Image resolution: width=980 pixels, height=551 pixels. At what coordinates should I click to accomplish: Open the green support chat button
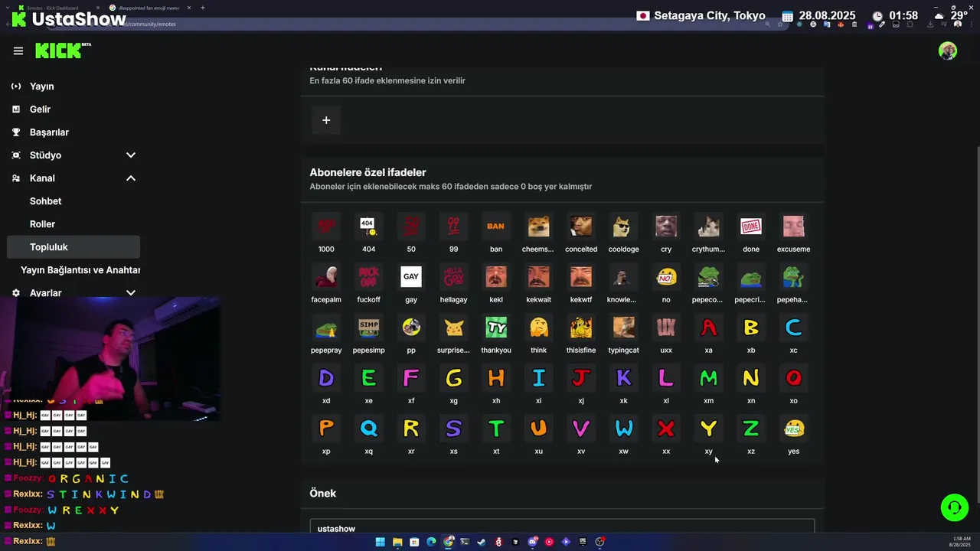pyautogui.click(x=954, y=507)
